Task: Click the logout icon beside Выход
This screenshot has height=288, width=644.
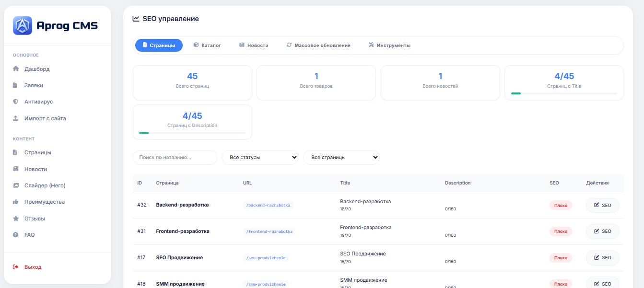Action: (16, 267)
